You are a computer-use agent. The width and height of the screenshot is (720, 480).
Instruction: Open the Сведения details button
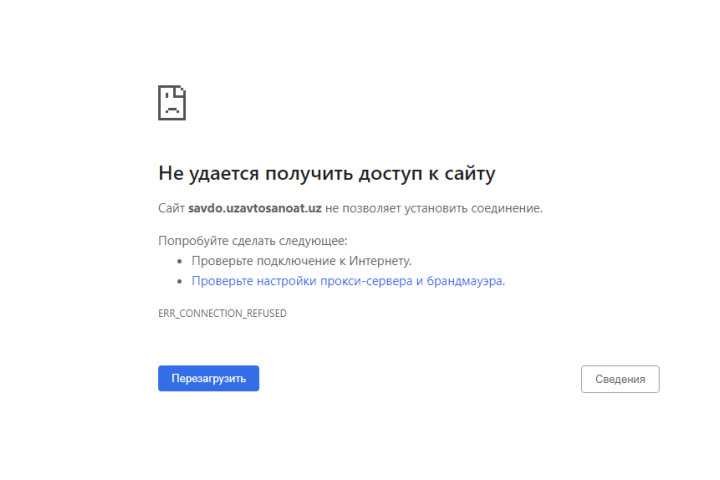click(620, 379)
